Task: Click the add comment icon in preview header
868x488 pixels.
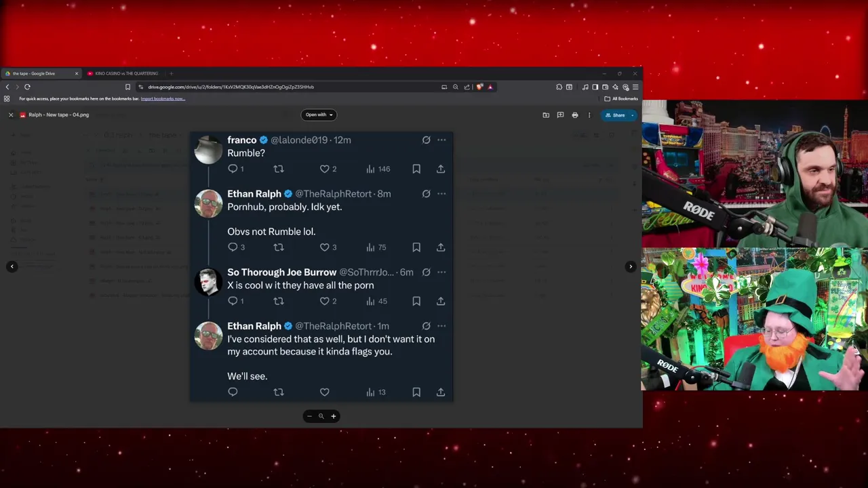Action: tap(560, 115)
